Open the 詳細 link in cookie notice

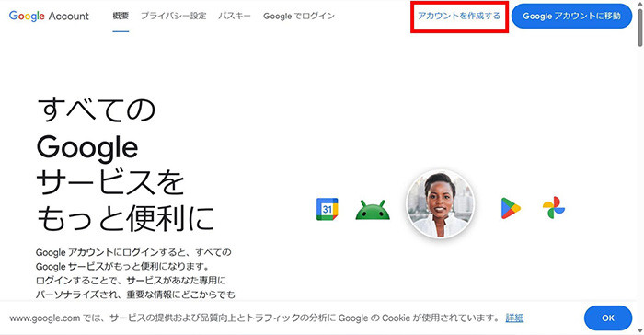click(514, 318)
